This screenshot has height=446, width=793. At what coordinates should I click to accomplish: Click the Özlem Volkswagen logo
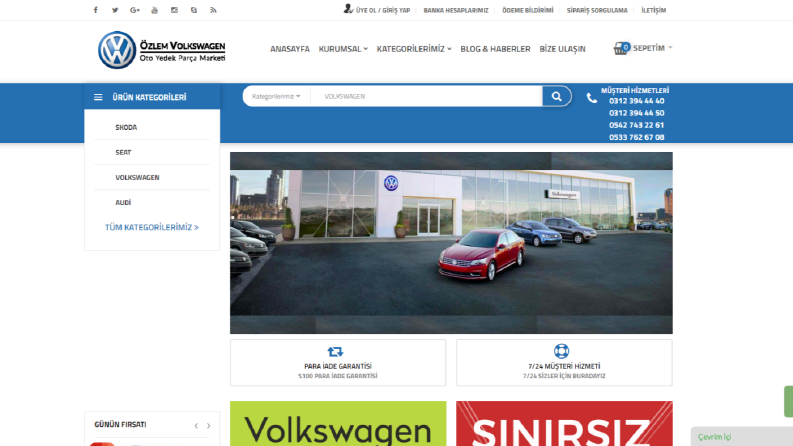pyautogui.click(x=161, y=50)
